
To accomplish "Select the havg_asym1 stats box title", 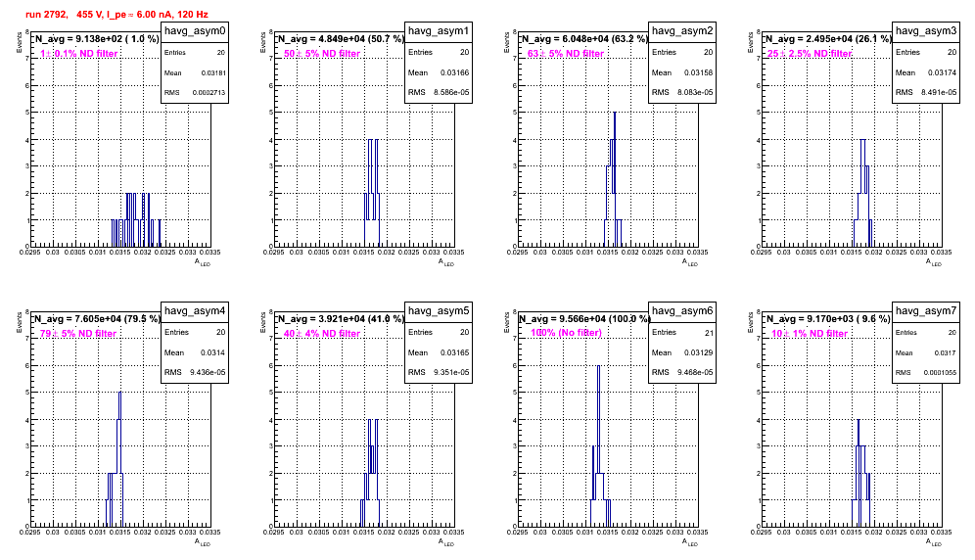I will pos(439,31).
